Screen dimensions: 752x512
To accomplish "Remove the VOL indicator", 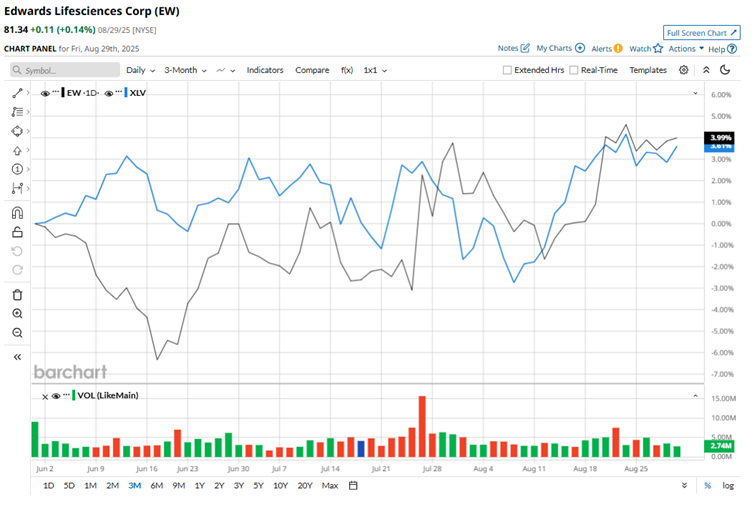I will (45, 396).
